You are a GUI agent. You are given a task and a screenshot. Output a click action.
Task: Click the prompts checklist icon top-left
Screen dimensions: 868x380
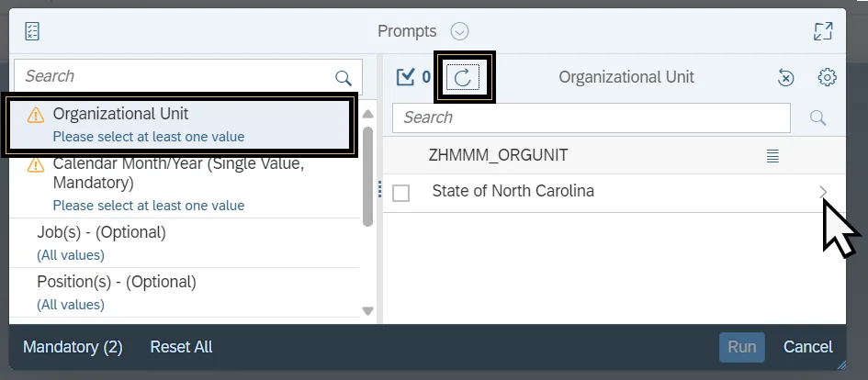coord(32,31)
